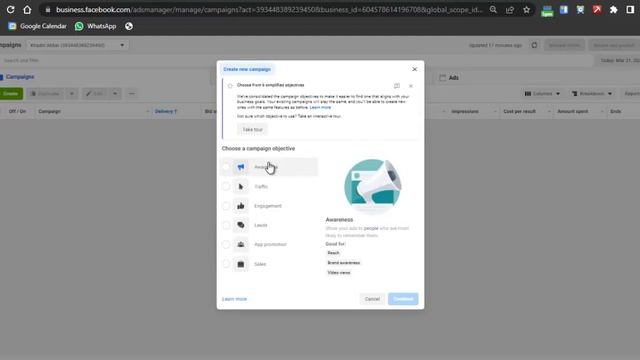
Task: Click the Search and filter field
Action: pyautogui.click(x=296, y=60)
